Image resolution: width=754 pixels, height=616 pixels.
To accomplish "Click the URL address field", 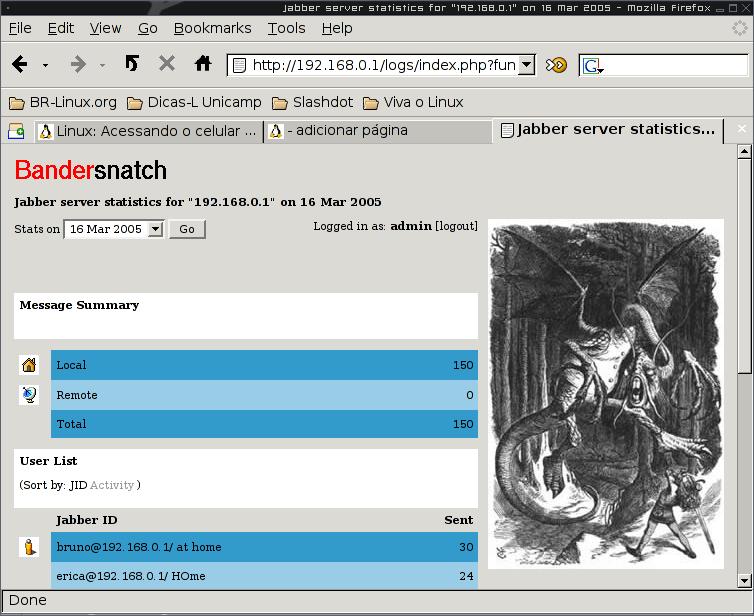I will (x=374, y=65).
